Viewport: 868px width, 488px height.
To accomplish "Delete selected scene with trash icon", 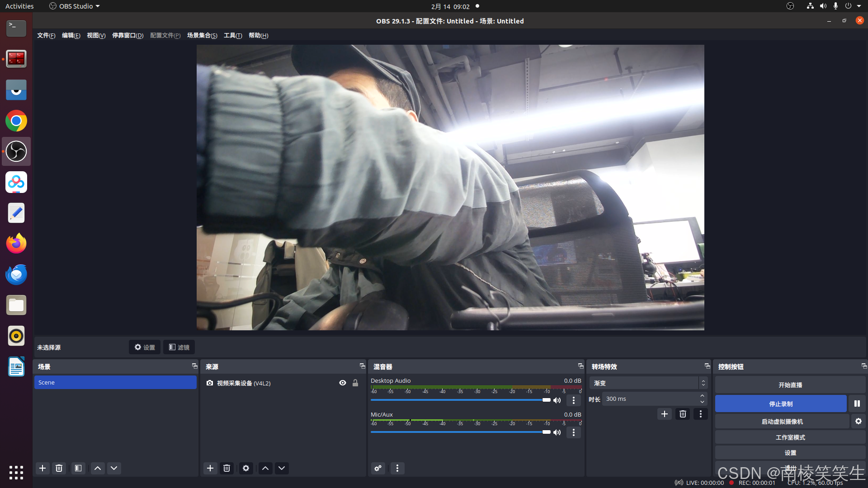I will (59, 468).
